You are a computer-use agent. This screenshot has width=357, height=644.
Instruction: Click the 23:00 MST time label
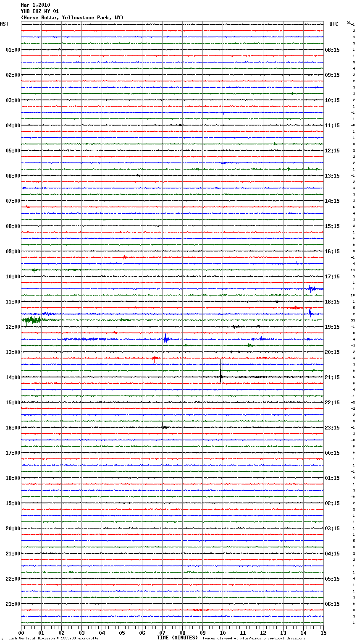13,604
